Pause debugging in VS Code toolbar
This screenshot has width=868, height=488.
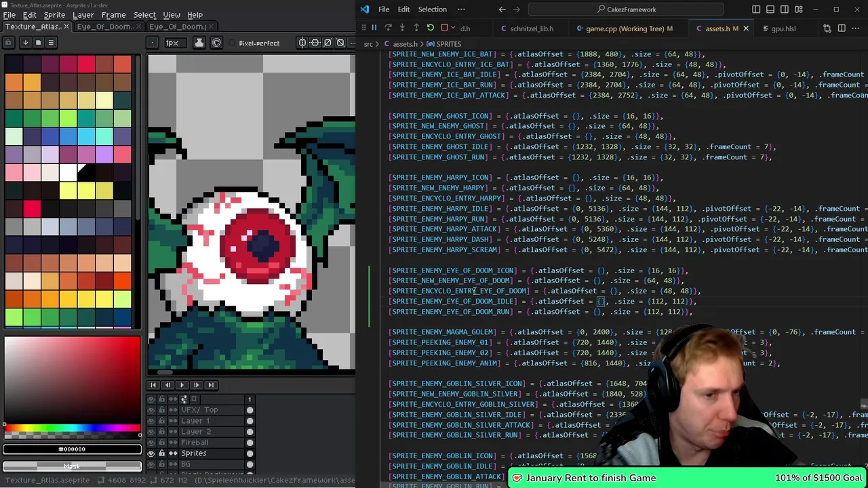374,28
